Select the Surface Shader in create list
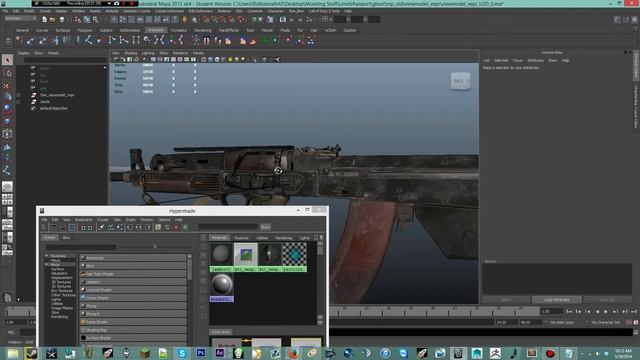The width and height of the screenshot is (640, 360). pos(133,338)
